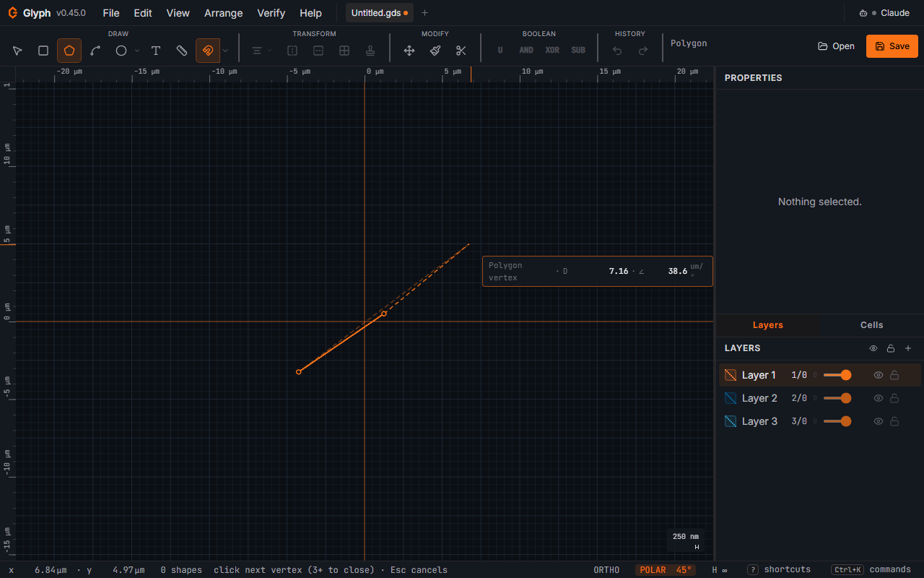
Task: Toggle ORTHO mode in status bar
Action: pos(606,570)
